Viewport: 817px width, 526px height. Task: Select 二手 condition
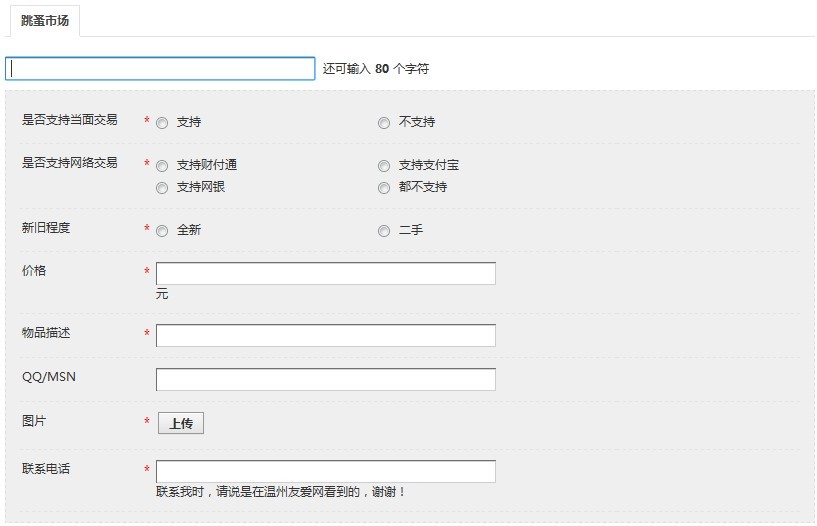(384, 231)
